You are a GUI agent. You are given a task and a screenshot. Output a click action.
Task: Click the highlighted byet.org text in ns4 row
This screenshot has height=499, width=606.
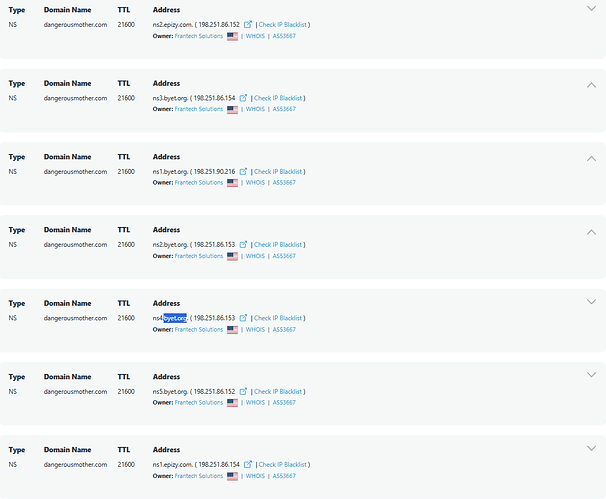[x=175, y=318]
